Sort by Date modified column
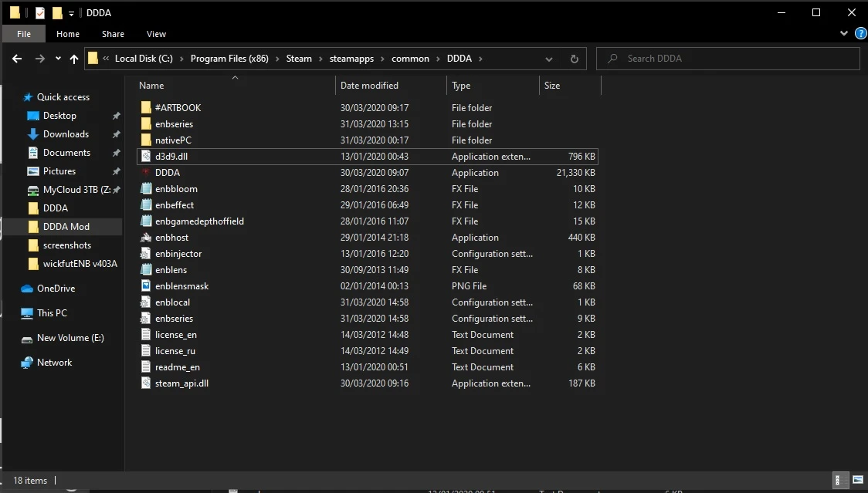The width and height of the screenshot is (868, 493). (369, 85)
